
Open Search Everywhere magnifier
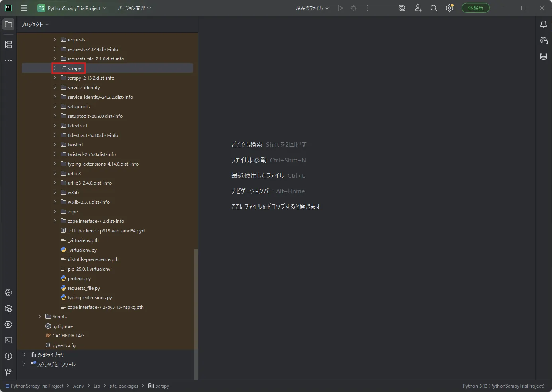click(434, 8)
